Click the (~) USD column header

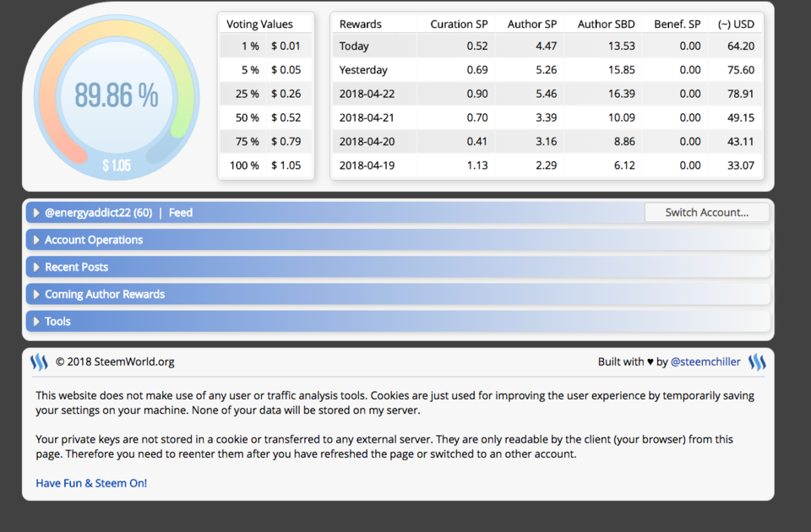pos(736,24)
